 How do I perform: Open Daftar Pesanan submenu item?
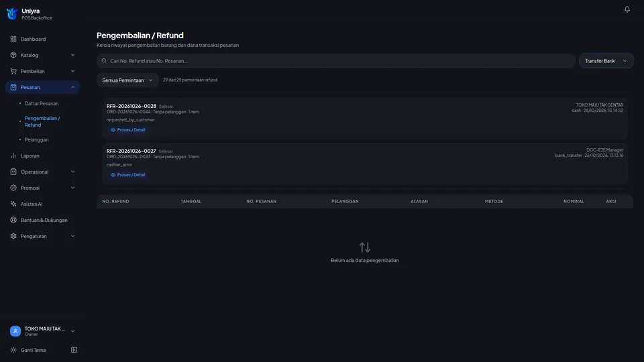42,103
